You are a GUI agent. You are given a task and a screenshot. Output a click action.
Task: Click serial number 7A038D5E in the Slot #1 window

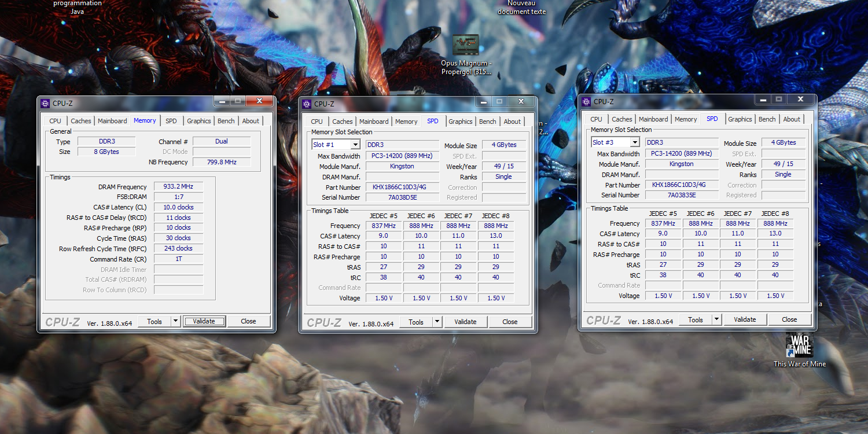[x=402, y=198]
